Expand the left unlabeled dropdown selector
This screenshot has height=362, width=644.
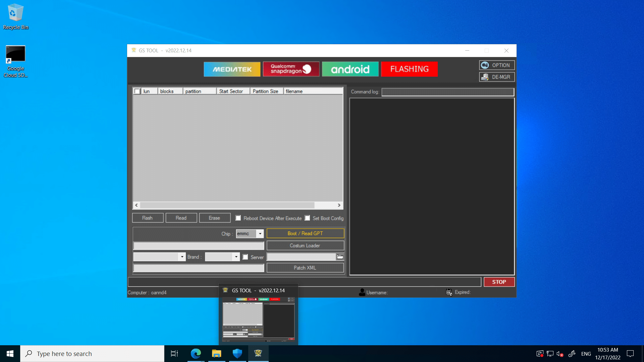[x=182, y=257]
